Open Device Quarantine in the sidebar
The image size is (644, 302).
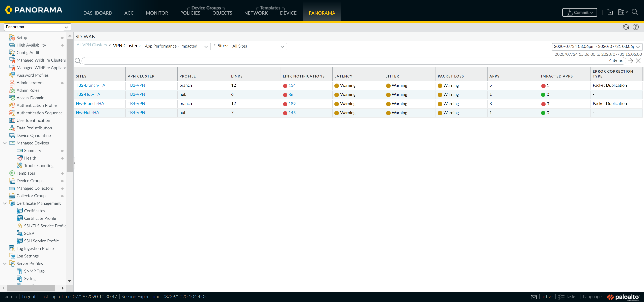[34, 135]
